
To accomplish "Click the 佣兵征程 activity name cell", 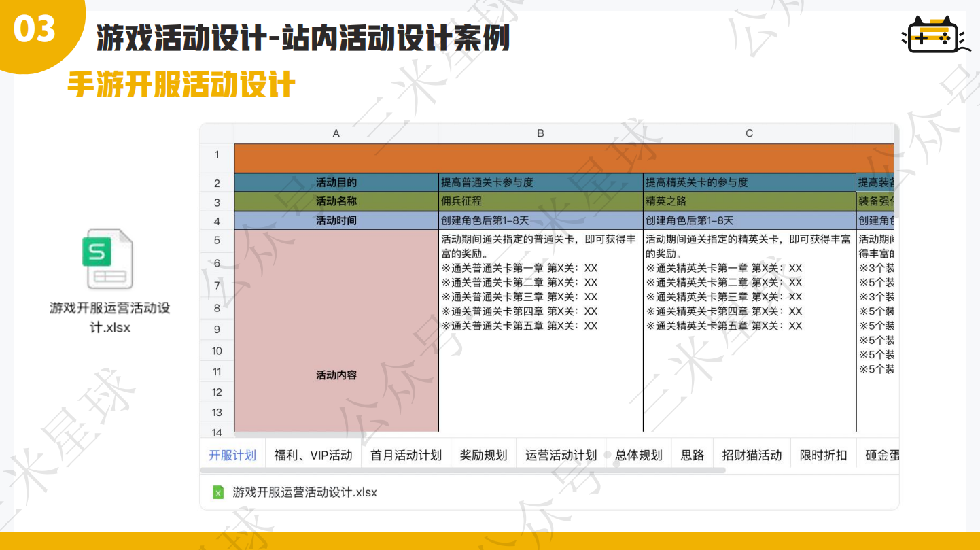I will point(540,202).
